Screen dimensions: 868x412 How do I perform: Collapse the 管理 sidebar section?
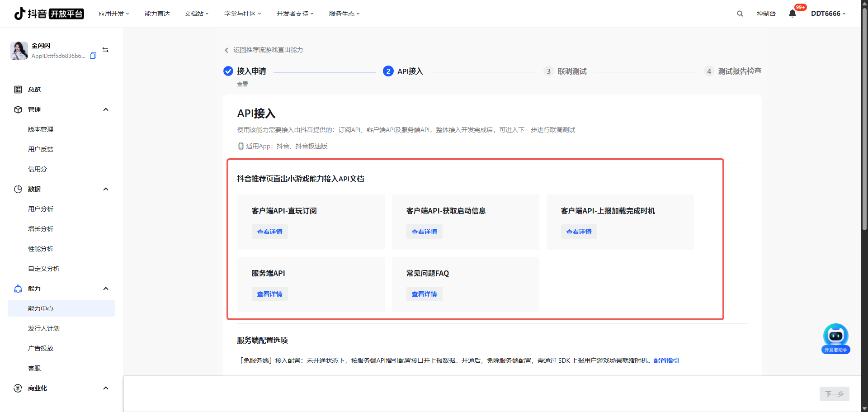(x=106, y=109)
